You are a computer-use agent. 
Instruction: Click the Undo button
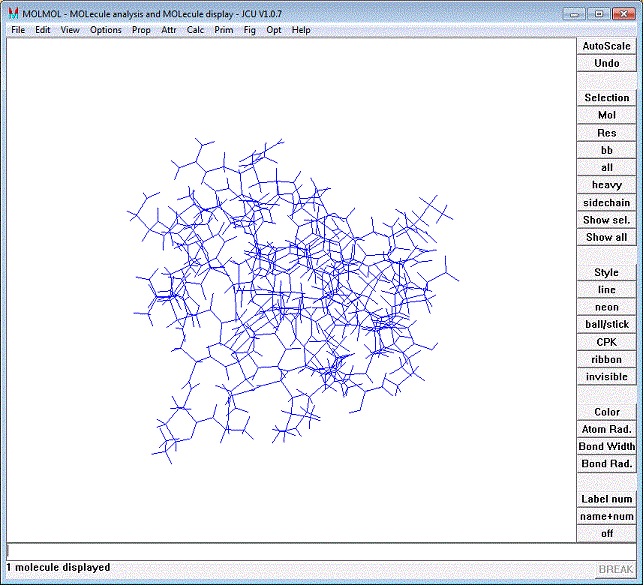[607, 63]
